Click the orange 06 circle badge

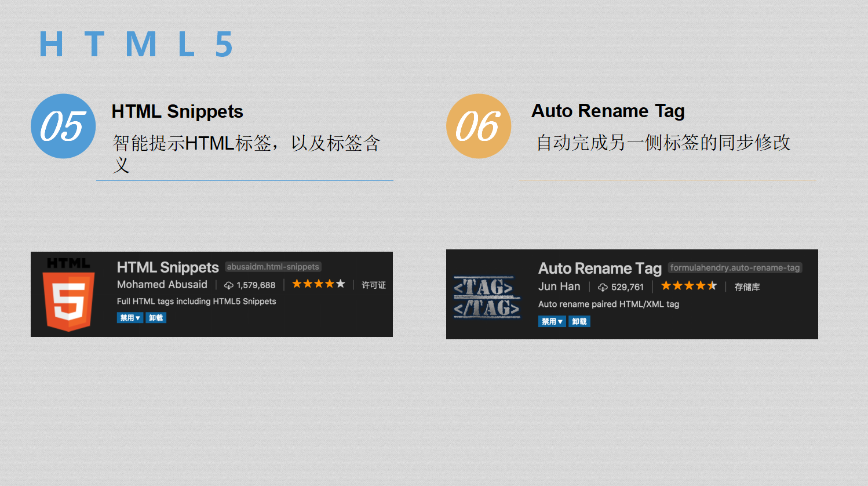click(x=479, y=126)
